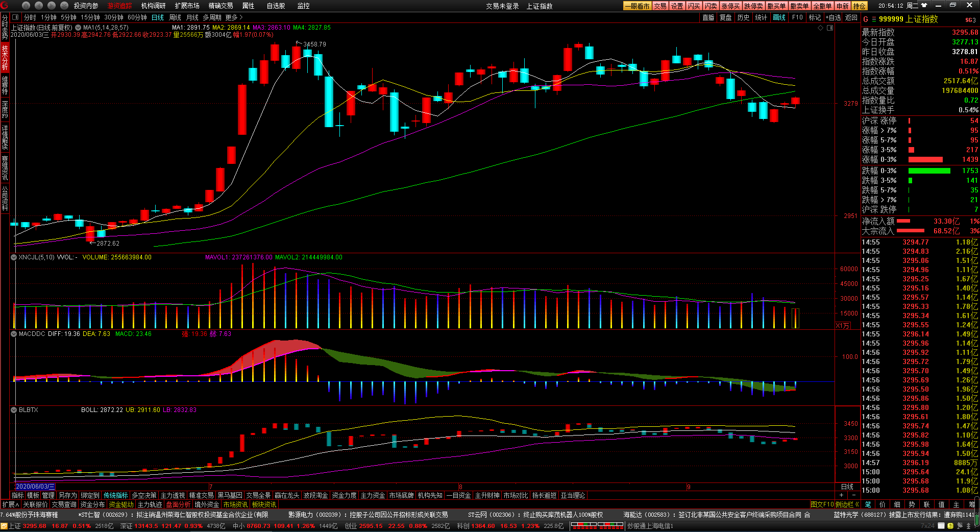Screen dimensions: 980x532
Task: Toggle chart side panel square icon
Action: click(830, 28)
